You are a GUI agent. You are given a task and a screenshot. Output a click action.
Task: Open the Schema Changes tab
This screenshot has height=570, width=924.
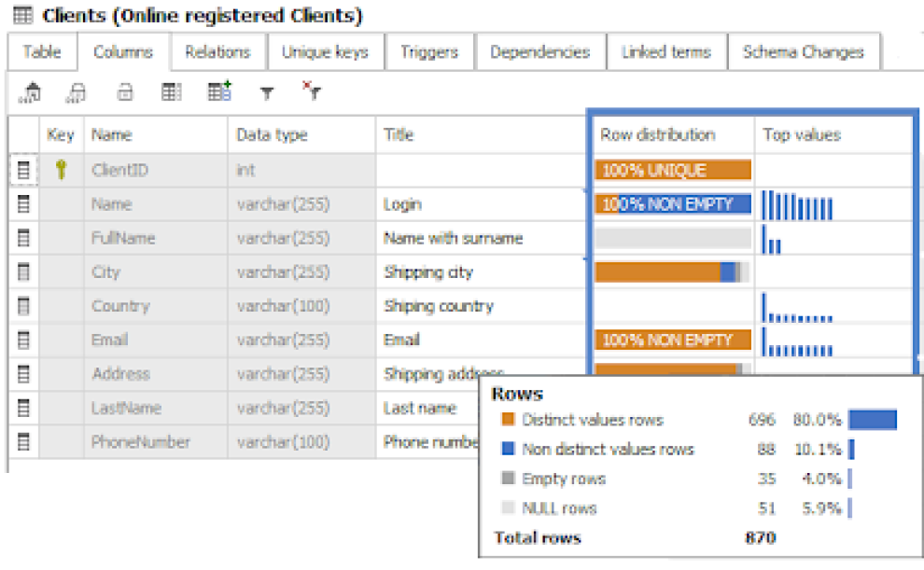pyautogui.click(x=804, y=52)
